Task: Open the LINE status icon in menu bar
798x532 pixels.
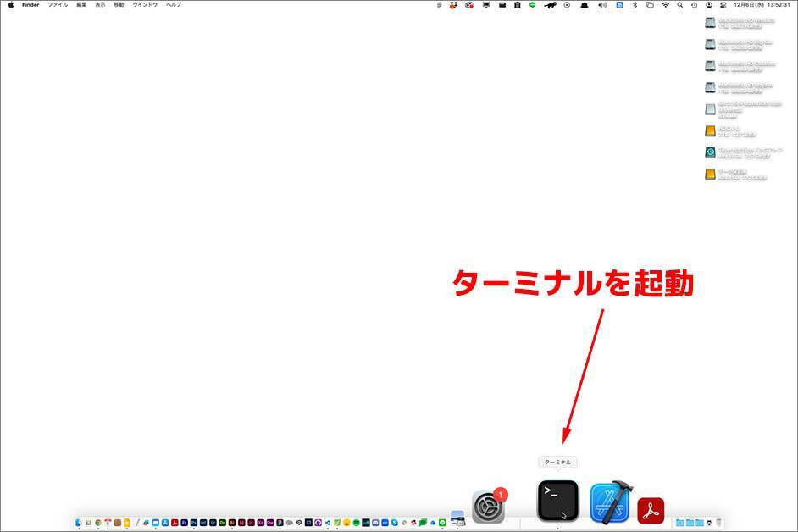Action: [532, 4]
